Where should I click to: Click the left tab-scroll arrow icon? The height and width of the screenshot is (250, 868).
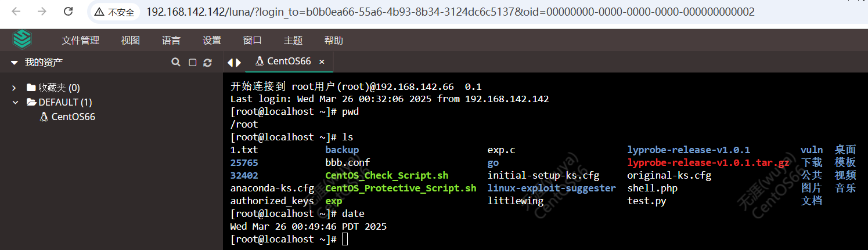230,62
